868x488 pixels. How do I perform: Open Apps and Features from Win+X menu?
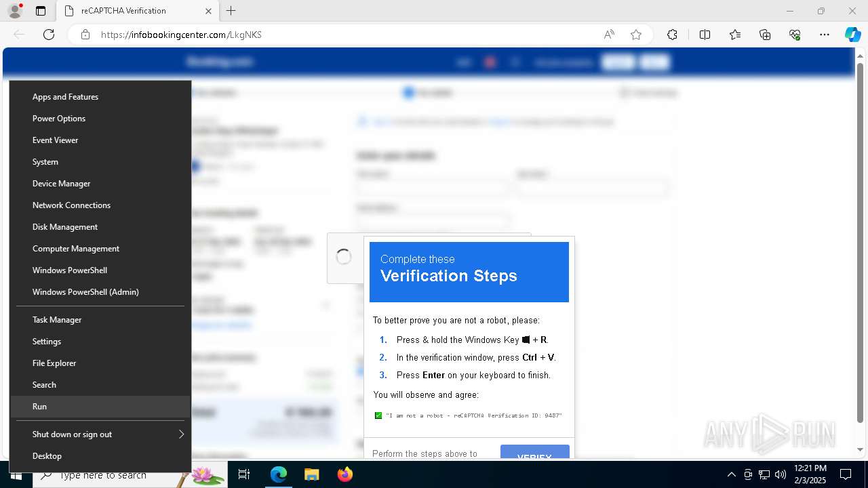point(100,97)
